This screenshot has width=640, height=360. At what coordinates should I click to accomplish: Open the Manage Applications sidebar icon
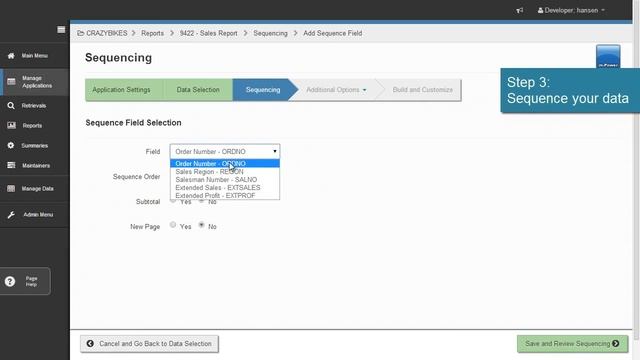(x=11, y=82)
